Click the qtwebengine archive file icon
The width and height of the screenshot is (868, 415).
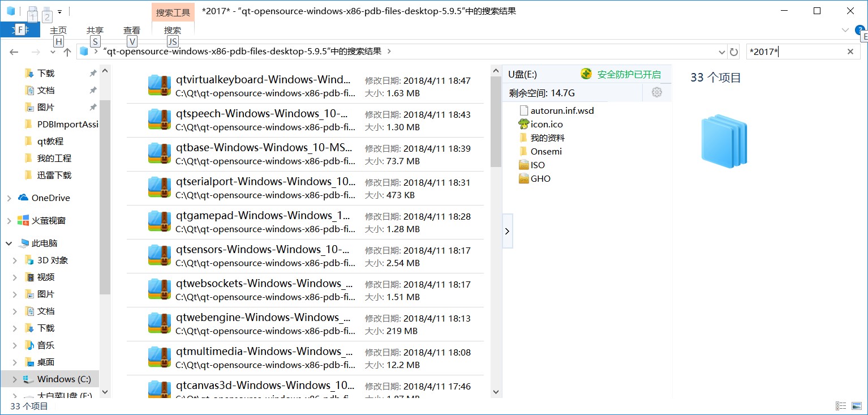[x=160, y=323]
